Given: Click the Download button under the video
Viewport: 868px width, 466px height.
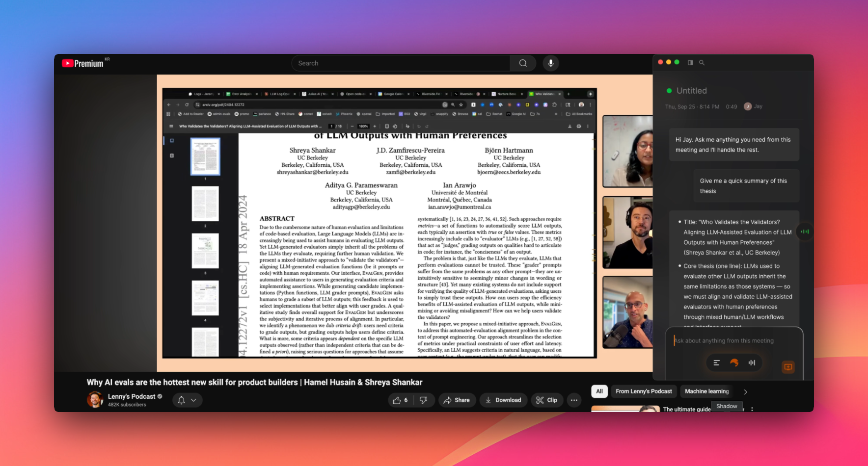Looking at the screenshot, I should tap(503, 400).
